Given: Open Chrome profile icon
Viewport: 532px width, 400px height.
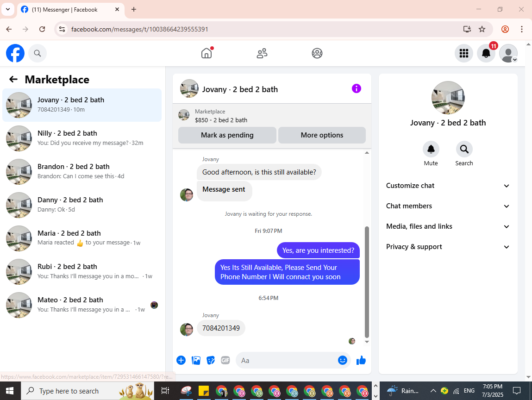Looking at the screenshot, I should tap(505, 29).
